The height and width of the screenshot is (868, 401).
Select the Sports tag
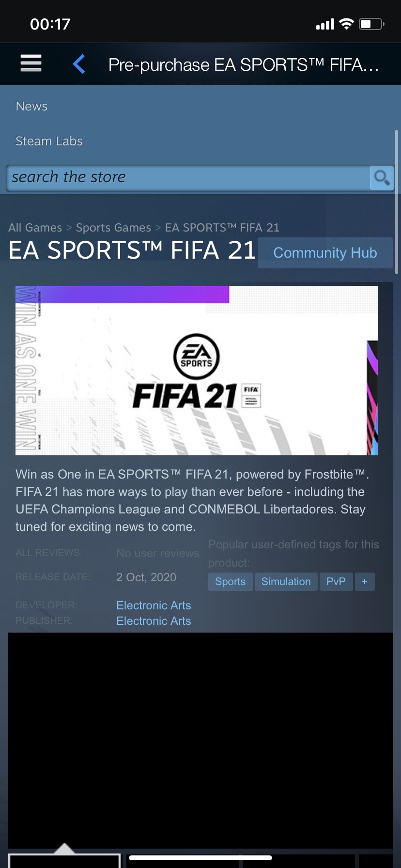pyautogui.click(x=230, y=581)
